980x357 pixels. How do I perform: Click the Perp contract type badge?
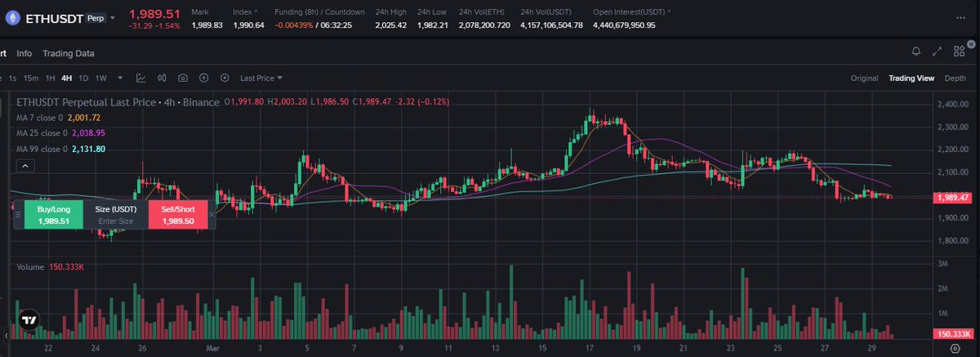click(96, 17)
